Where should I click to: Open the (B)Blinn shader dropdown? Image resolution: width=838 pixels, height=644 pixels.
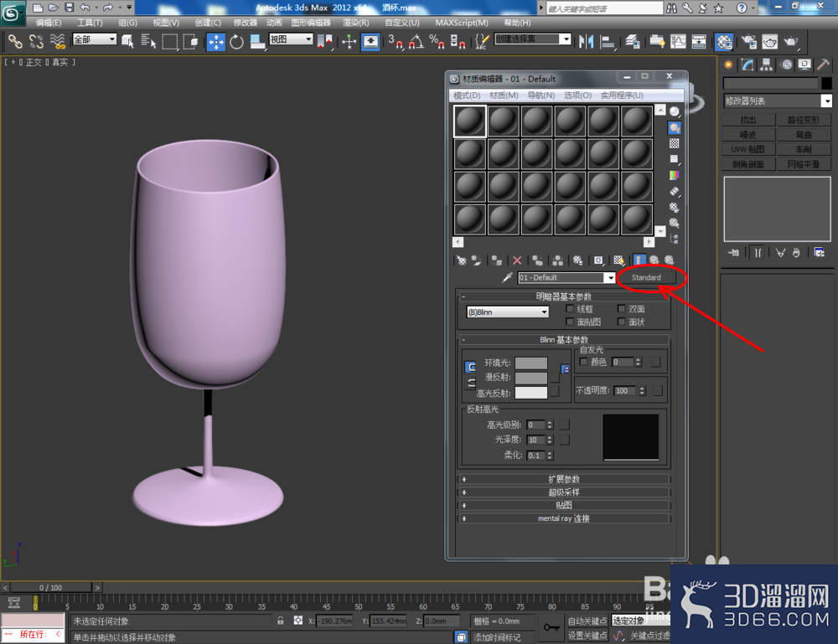click(507, 312)
